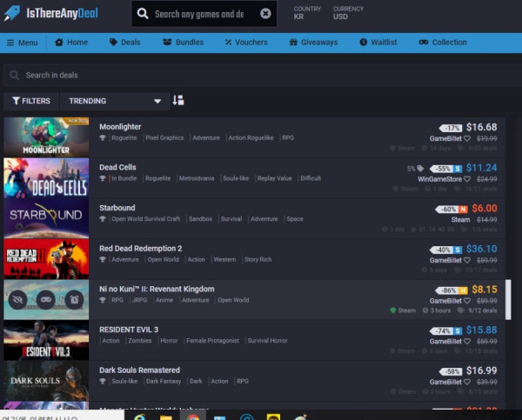Open the Dead Cells cover thumbnail
Screen dimensions: 522x420
[x=46, y=177]
